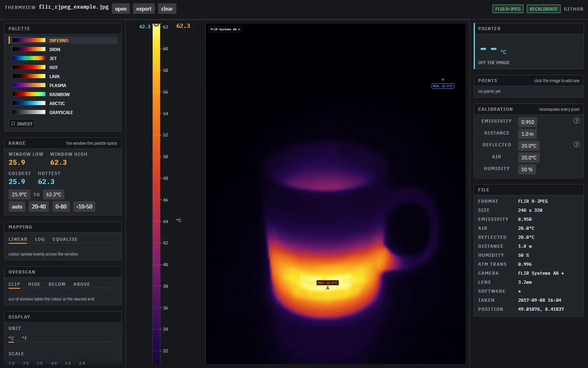
Task: Switch mapping to Equalise
Action: (65, 240)
